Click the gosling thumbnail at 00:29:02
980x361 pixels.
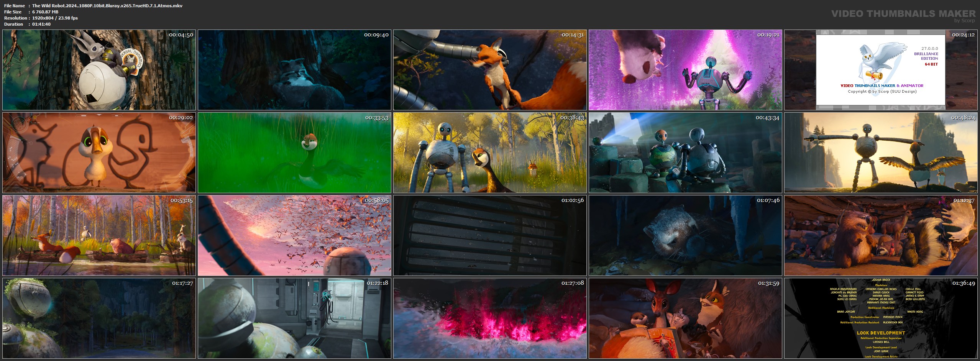click(99, 153)
